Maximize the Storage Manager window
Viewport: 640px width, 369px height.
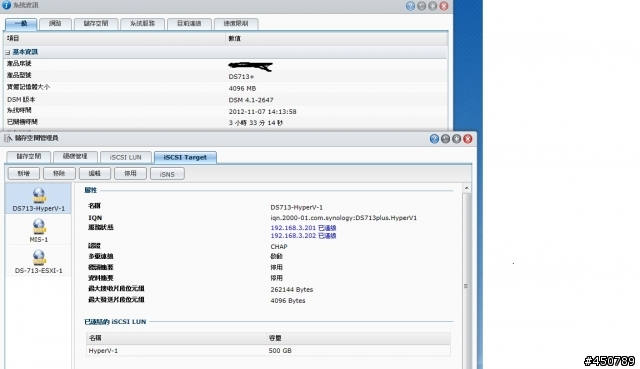coord(456,139)
